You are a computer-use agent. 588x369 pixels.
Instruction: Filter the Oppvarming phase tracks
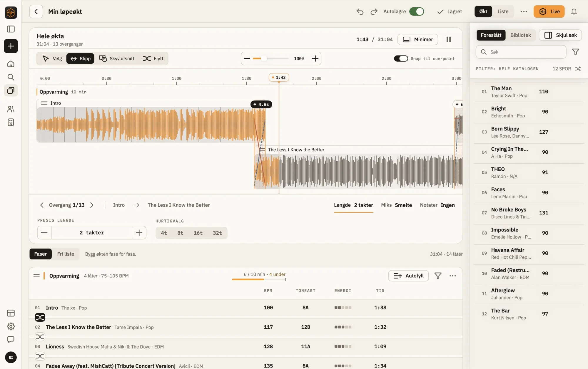(x=438, y=276)
